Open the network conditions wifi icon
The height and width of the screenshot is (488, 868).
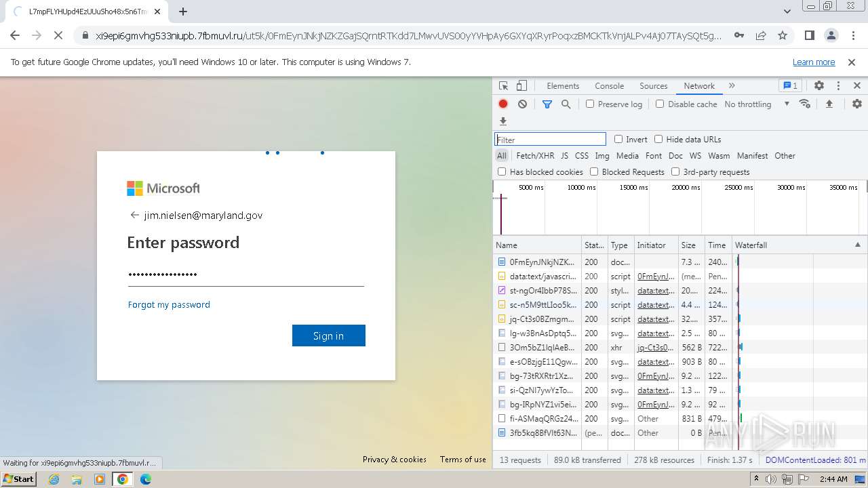pos(805,104)
